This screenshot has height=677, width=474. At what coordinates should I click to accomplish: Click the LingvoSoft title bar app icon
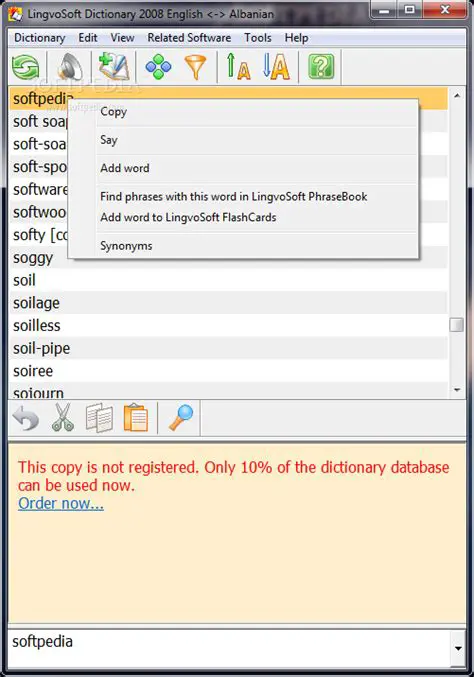(16, 14)
